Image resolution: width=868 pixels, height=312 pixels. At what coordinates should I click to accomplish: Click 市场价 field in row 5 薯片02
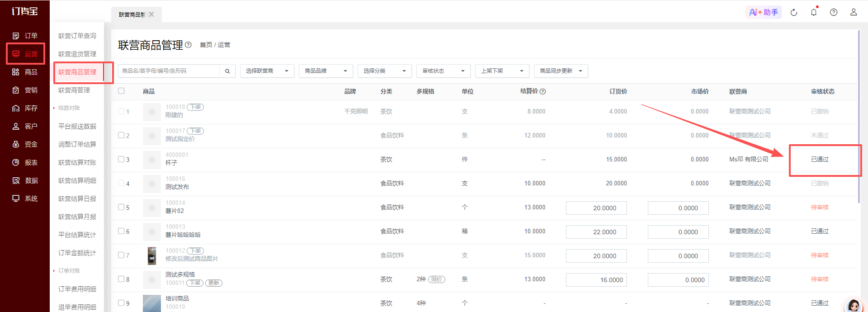point(678,208)
